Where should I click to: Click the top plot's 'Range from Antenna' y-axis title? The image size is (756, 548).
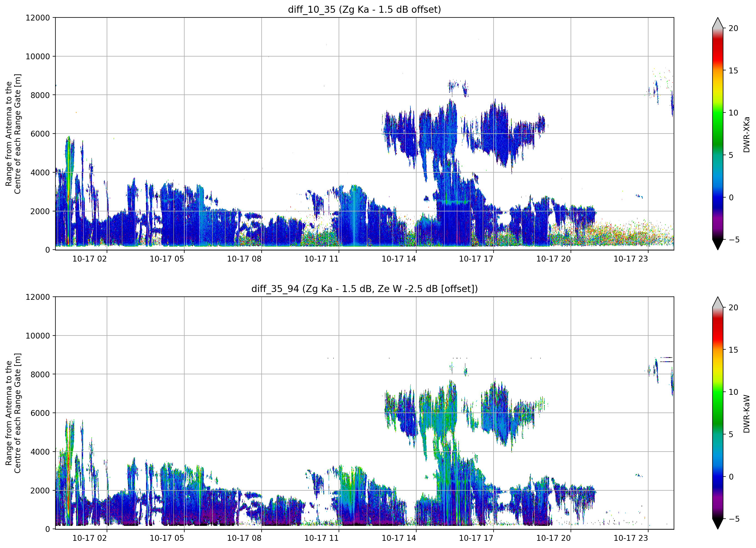13,134
